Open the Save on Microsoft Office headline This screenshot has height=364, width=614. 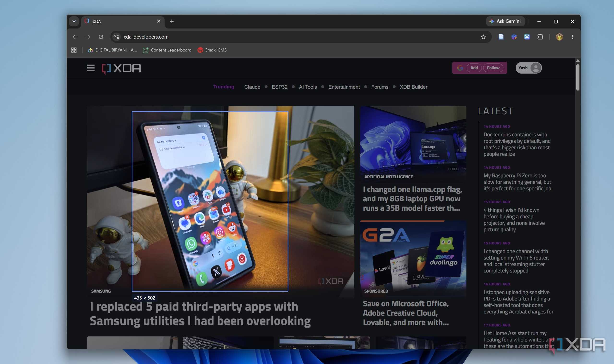(406, 313)
